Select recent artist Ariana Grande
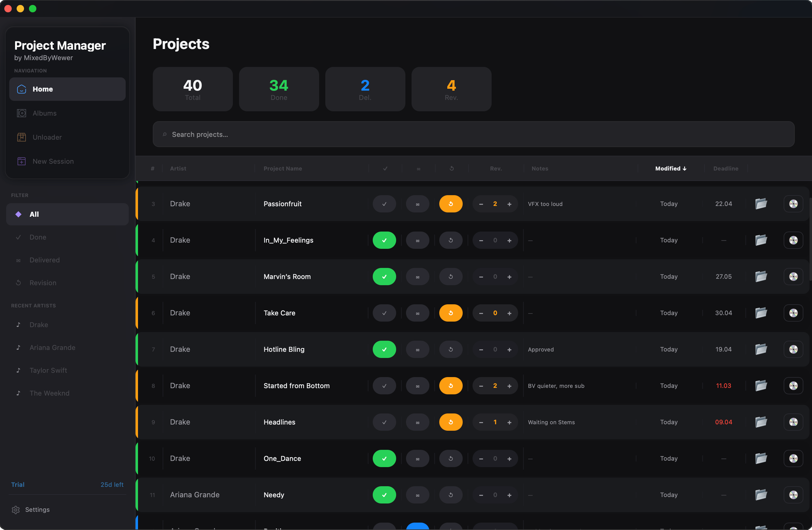 [x=52, y=347]
